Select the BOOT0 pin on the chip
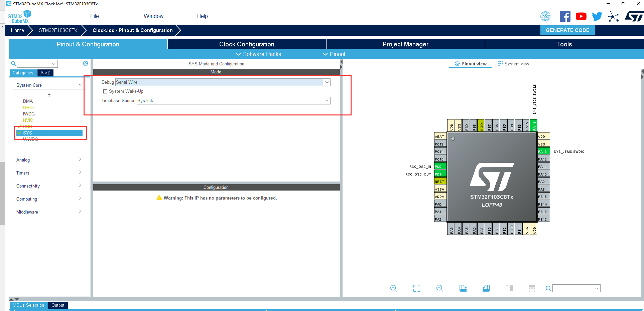Viewport: 644px width, 311px height. click(x=481, y=125)
